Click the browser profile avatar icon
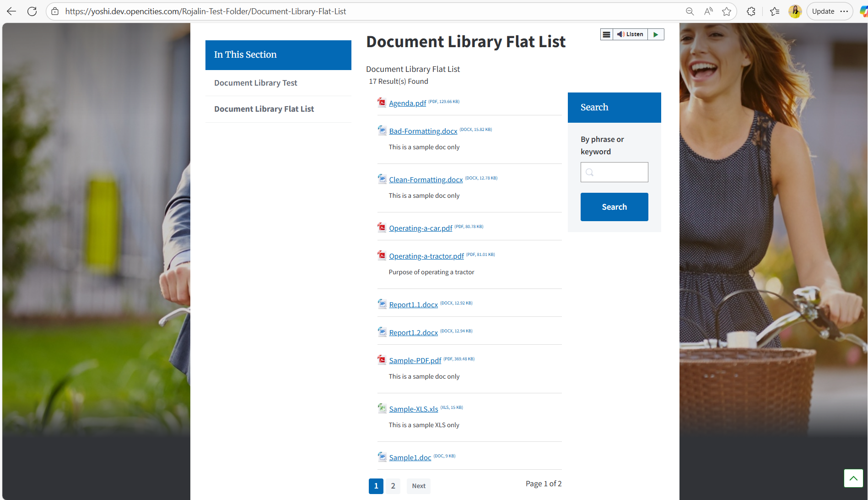The image size is (868, 500). point(795,11)
